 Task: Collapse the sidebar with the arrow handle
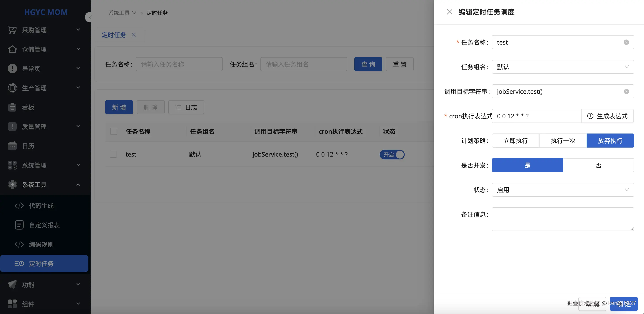tap(89, 17)
